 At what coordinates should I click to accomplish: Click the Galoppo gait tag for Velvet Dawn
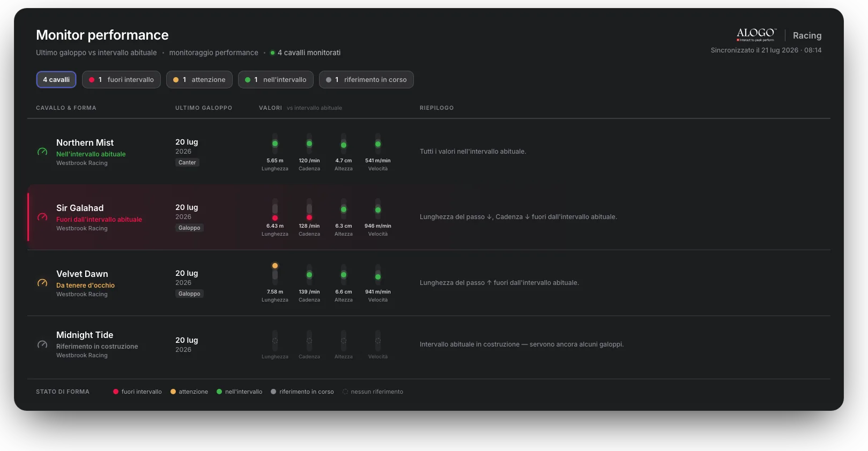click(189, 294)
